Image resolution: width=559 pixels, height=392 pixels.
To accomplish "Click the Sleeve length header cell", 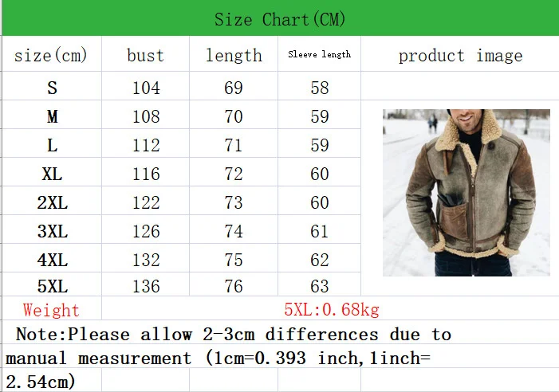I will [x=320, y=53].
